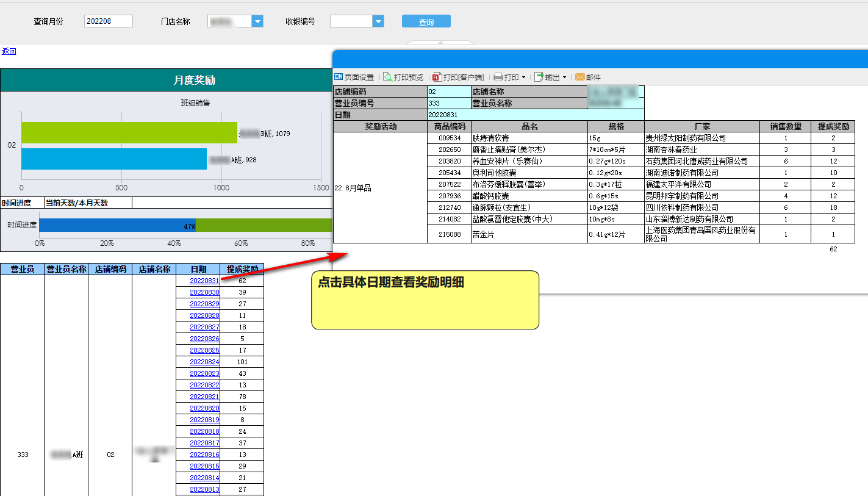The image size is (868, 496).
Task: Open date link 20220829
Action: pyautogui.click(x=204, y=304)
